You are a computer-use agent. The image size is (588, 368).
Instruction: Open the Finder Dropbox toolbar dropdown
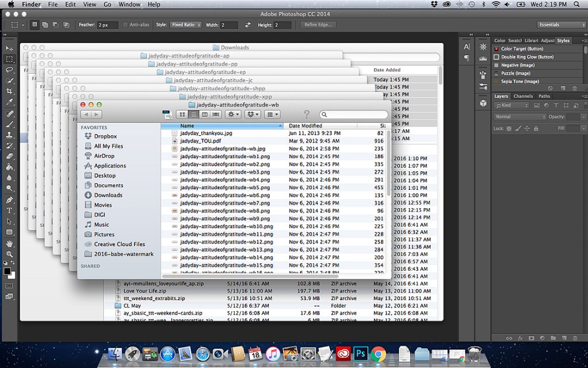coord(253,114)
